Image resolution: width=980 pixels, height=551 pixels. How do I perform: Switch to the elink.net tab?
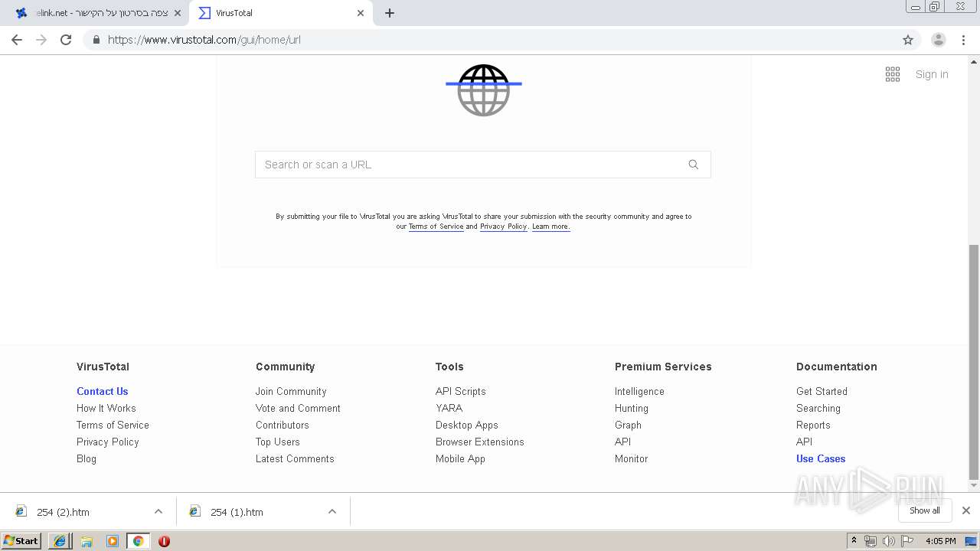tap(98, 13)
